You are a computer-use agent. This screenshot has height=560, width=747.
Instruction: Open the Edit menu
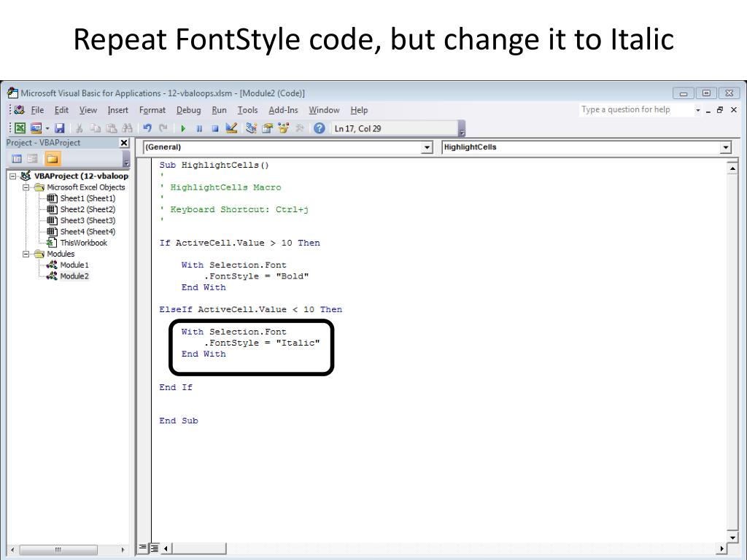pos(61,110)
